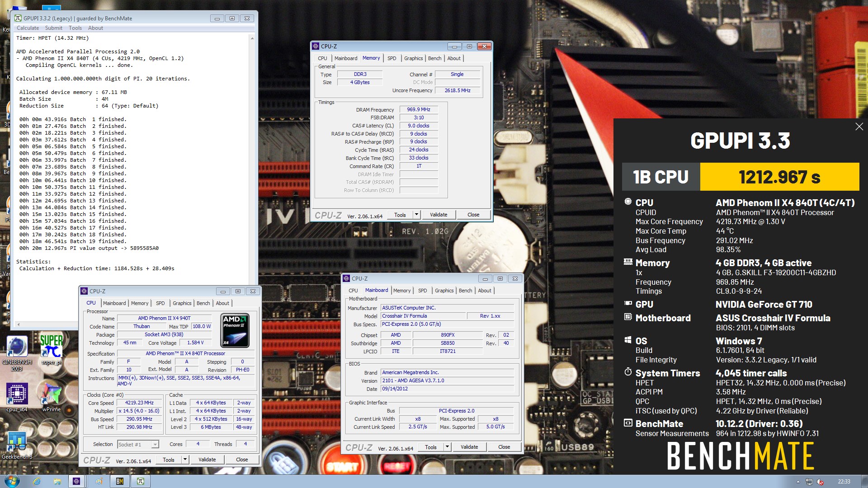The width and height of the screenshot is (868, 488).
Task: Click the Show Desktop strip on taskbar
Action: tap(864, 481)
